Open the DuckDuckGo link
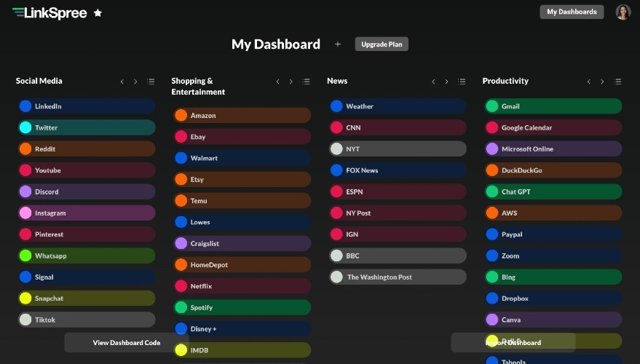640x364 pixels. click(553, 170)
